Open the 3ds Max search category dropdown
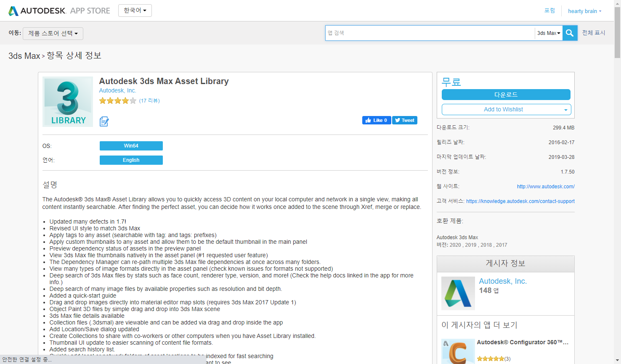Screen dimensions: 621x364 pos(549,33)
